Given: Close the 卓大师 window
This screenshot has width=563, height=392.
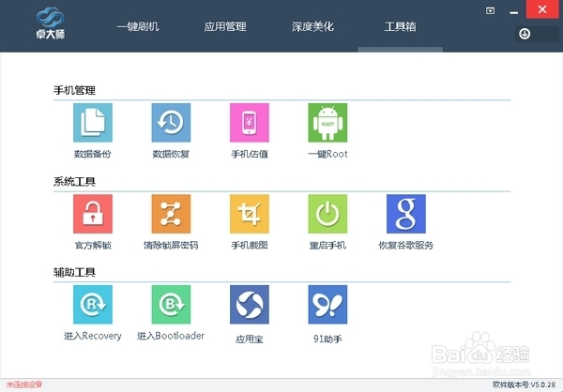Looking at the screenshot, I should point(542,9).
